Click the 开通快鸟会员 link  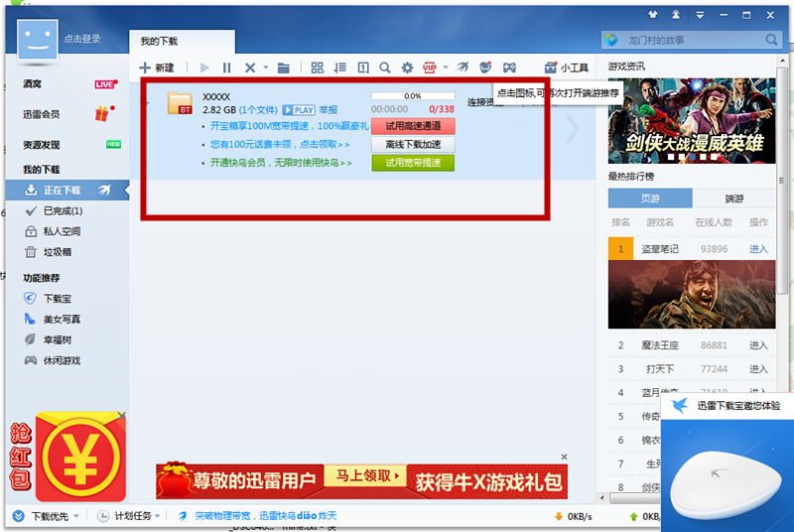(x=281, y=163)
